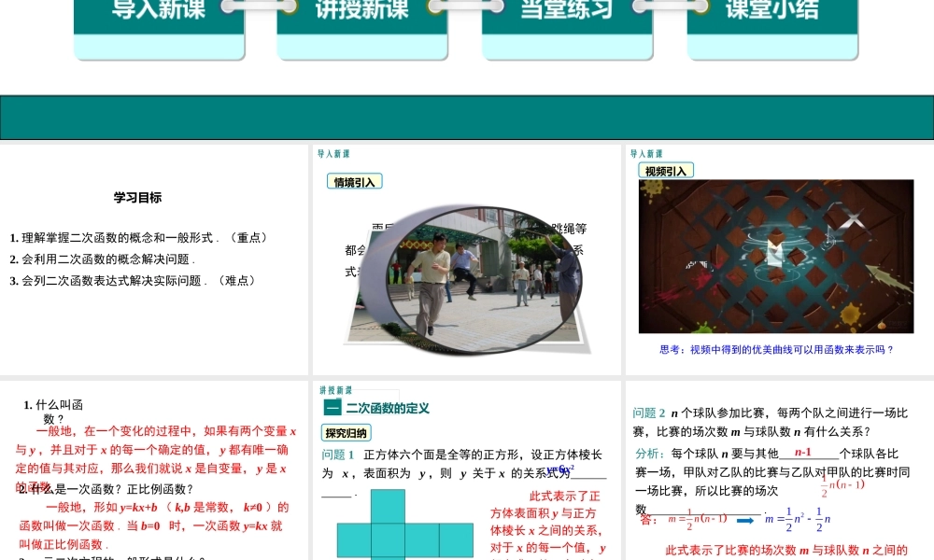Click the 视频引入 label button
934x560 pixels.
(x=666, y=172)
